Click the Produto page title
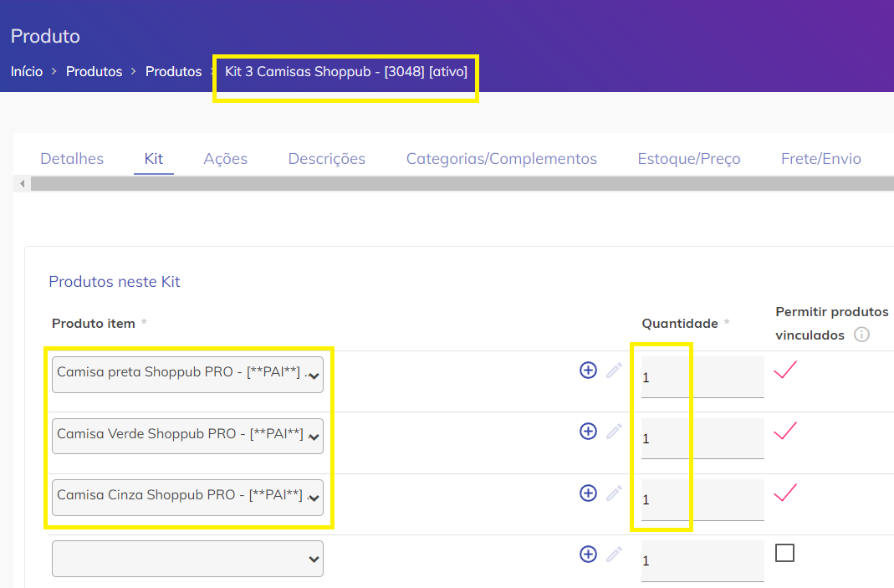This screenshot has width=894, height=588. [46, 36]
